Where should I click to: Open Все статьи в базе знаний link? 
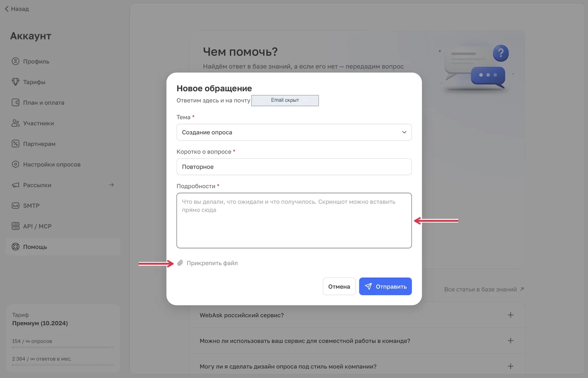click(484, 289)
